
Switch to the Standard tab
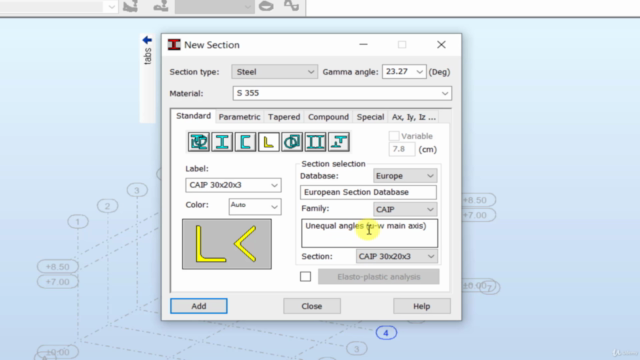(193, 116)
